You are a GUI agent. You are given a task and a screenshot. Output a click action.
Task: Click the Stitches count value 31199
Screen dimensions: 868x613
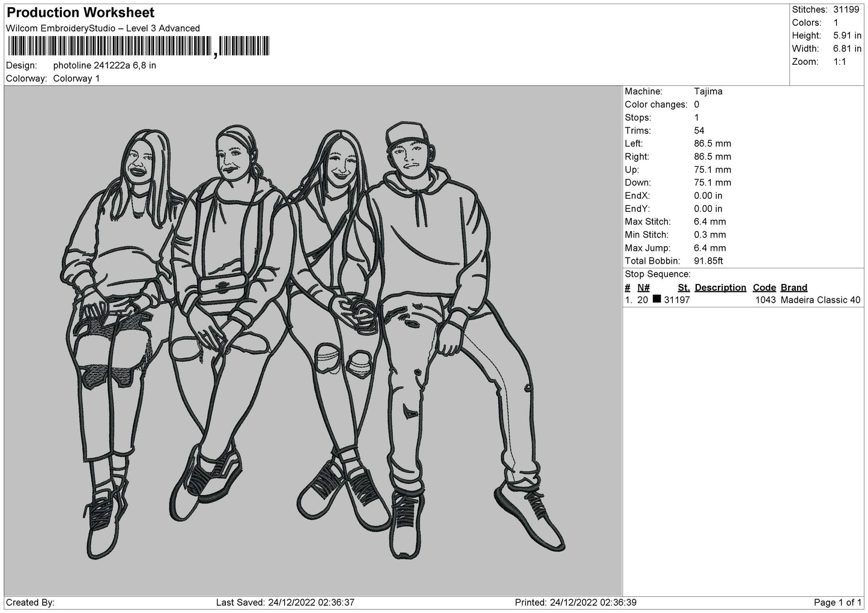coord(846,10)
